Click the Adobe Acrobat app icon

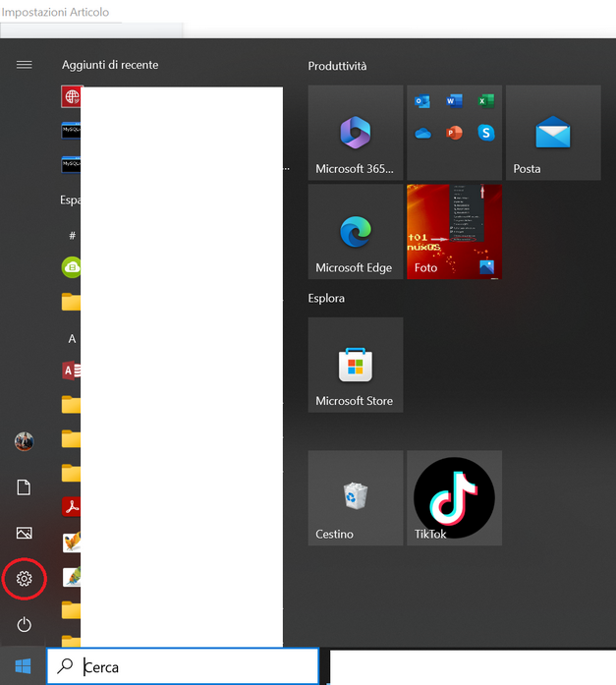71,507
